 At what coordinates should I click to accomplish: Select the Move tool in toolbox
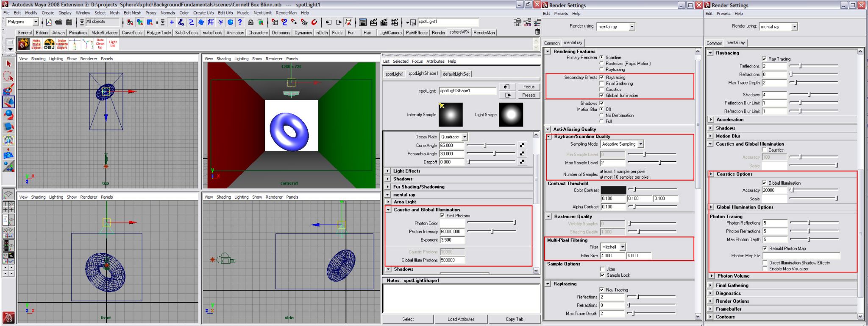point(8,102)
